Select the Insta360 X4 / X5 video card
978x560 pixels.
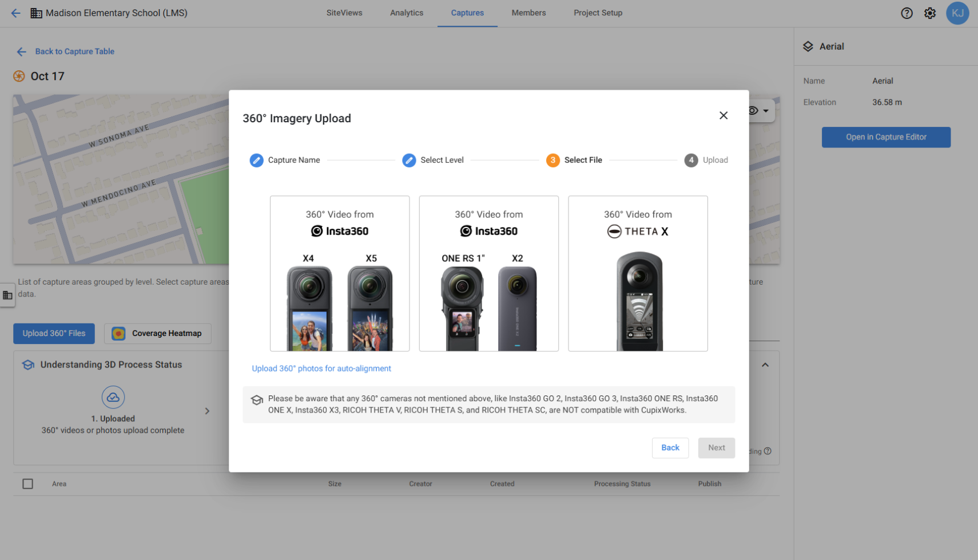(x=340, y=274)
